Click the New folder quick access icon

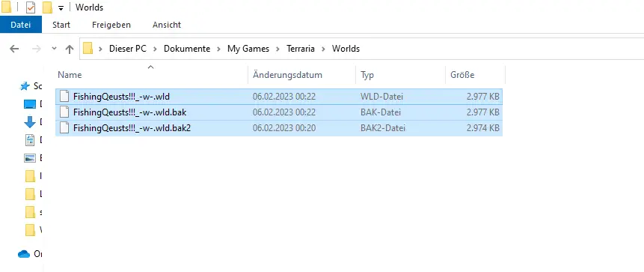tap(48, 7)
